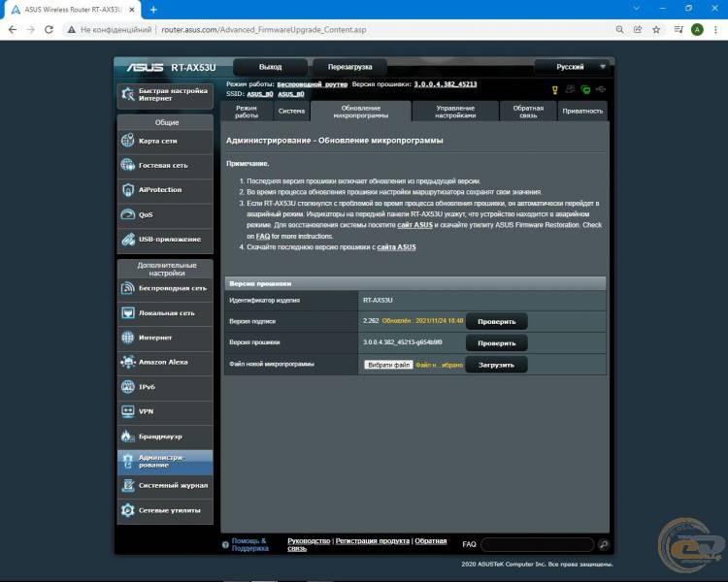Open Network Tools (Сетевые утилиты) gear icon

128,510
